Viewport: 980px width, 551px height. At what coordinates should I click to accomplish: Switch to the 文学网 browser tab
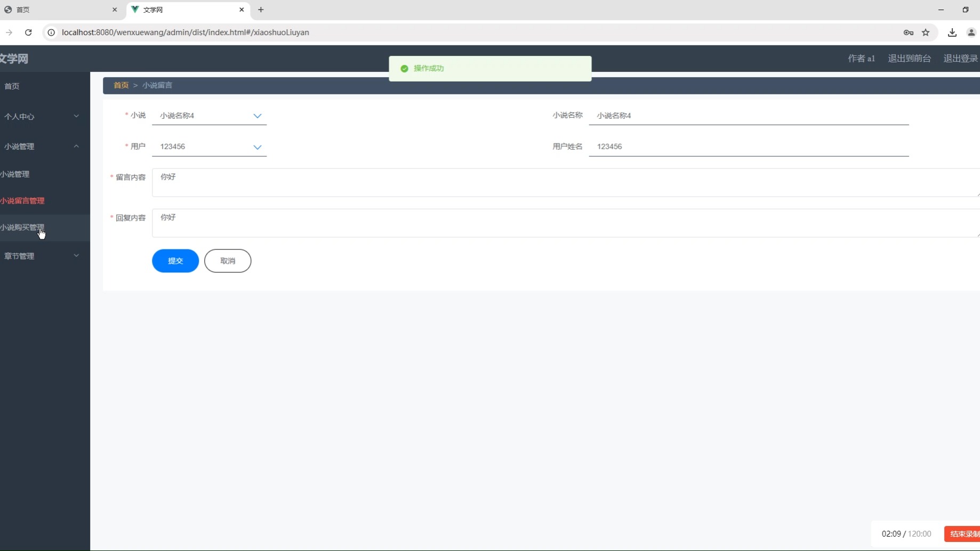188,10
